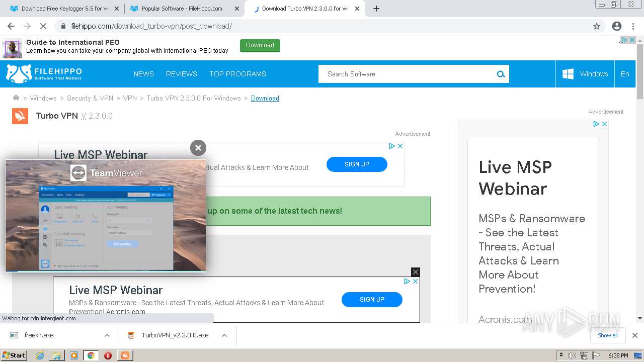
Task: Open the TOP PROGRAMS menu item
Action: [237, 74]
